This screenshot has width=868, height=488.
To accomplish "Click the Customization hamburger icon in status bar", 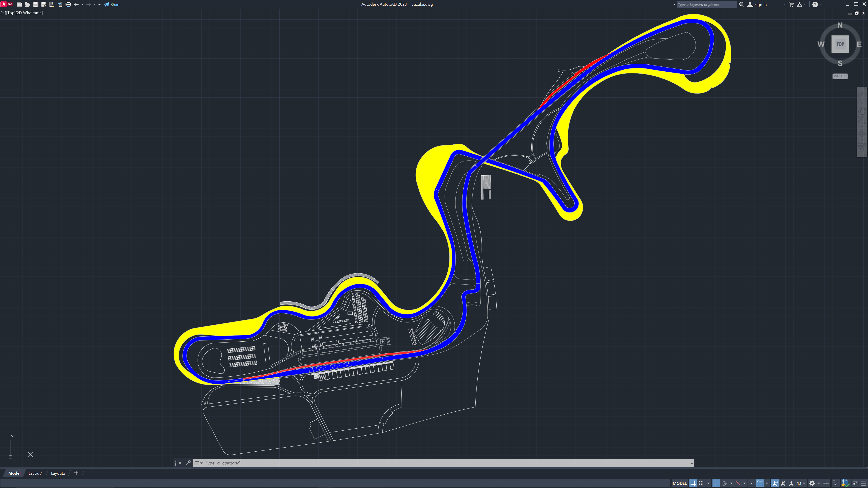I will click(x=864, y=483).
